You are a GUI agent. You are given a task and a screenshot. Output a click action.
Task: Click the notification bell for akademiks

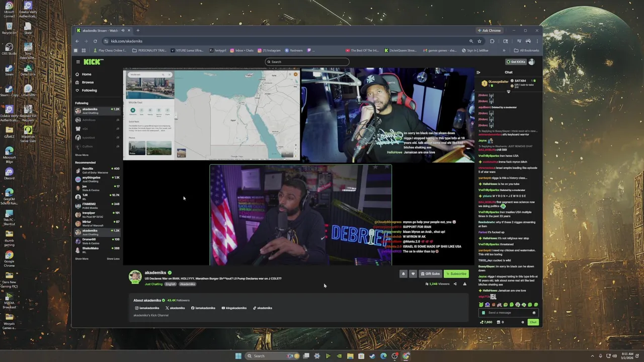click(x=403, y=274)
